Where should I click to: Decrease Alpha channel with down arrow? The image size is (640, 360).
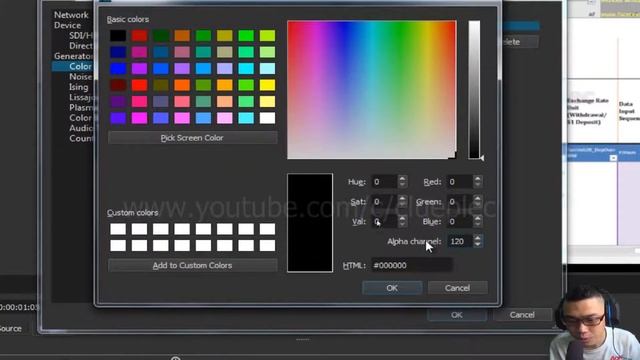click(x=478, y=244)
